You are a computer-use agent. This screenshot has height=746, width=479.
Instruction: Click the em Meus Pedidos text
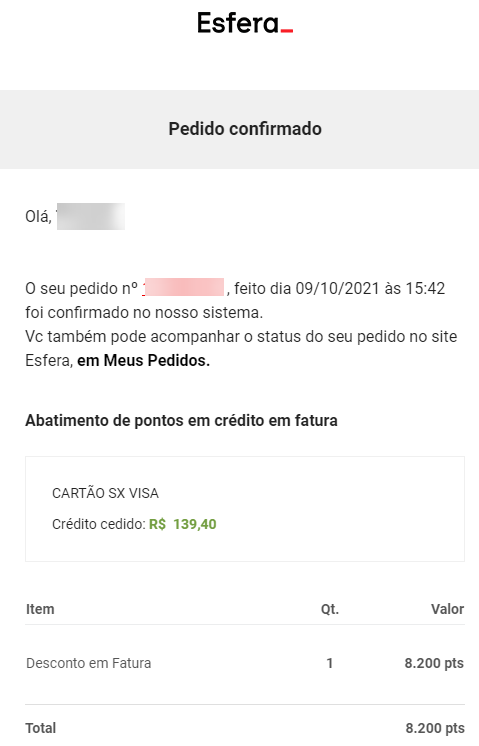(143, 361)
